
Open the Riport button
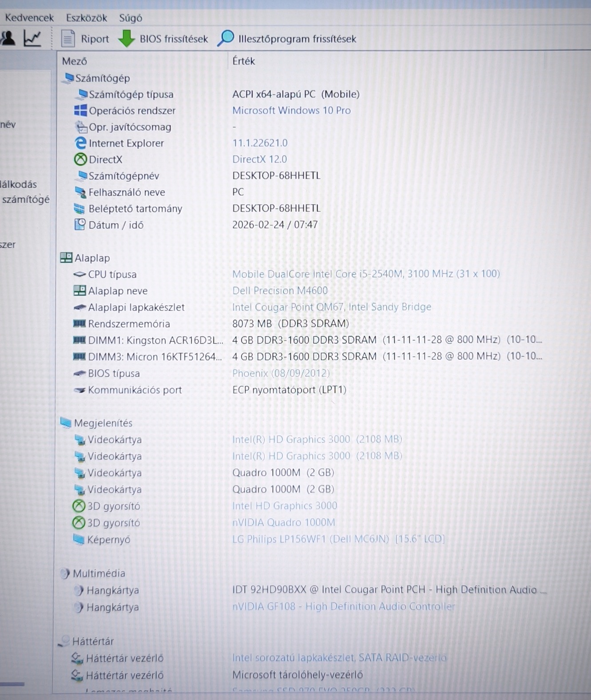pyautogui.click(x=95, y=39)
